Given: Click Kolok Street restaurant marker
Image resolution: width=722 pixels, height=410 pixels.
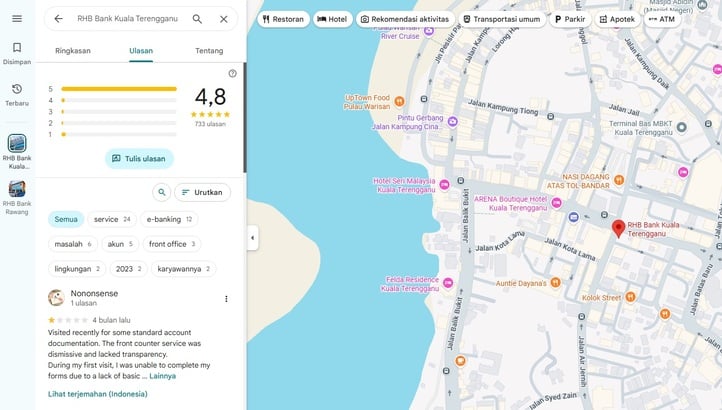Looking at the screenshot, I should 630,297.
